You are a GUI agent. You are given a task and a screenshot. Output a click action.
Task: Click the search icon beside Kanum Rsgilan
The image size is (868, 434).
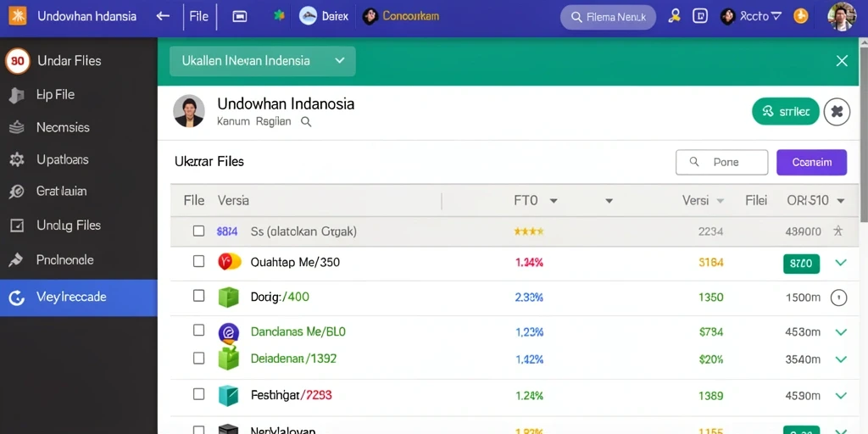tap(305, 122)
